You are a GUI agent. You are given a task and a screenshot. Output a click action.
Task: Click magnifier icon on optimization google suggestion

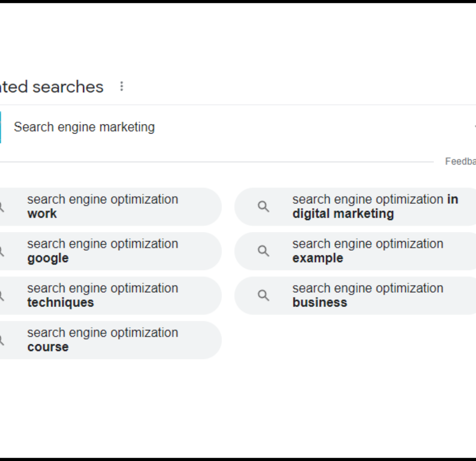pyautogui.click(x=1, y=251)
